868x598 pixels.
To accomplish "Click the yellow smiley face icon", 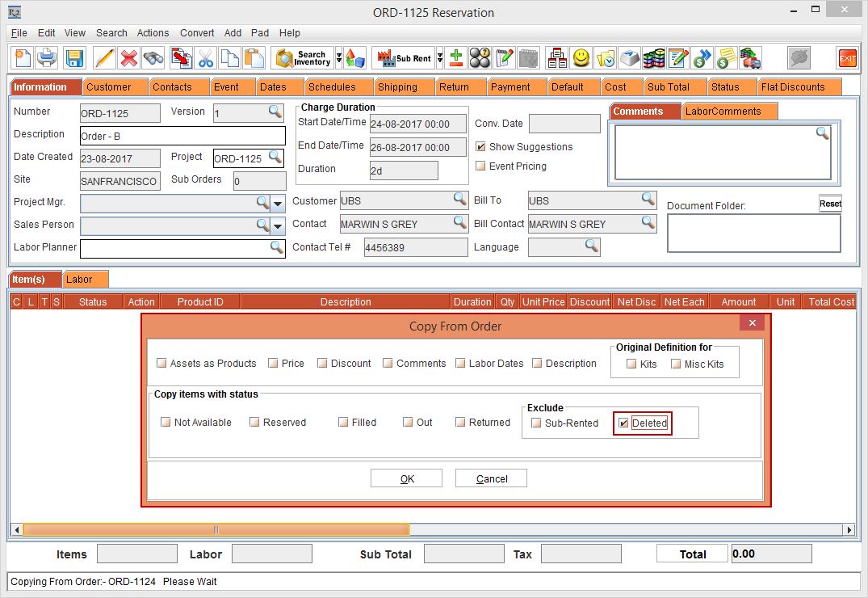I will coord(581,58).
